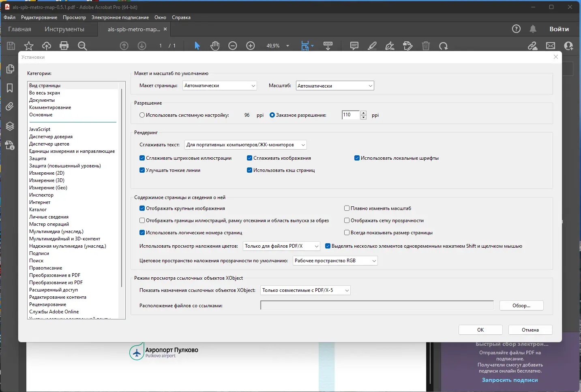The width and height of the screenshot is (581, 392).
Task: Click the trash delete icon
Action: click(x=426, y=46)
